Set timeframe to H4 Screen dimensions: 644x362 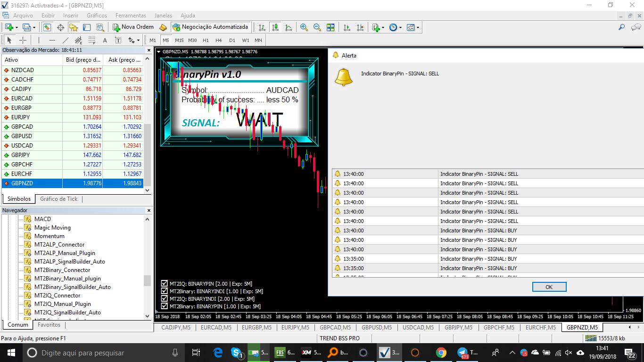pyautogui.click(x=219, y=40)
